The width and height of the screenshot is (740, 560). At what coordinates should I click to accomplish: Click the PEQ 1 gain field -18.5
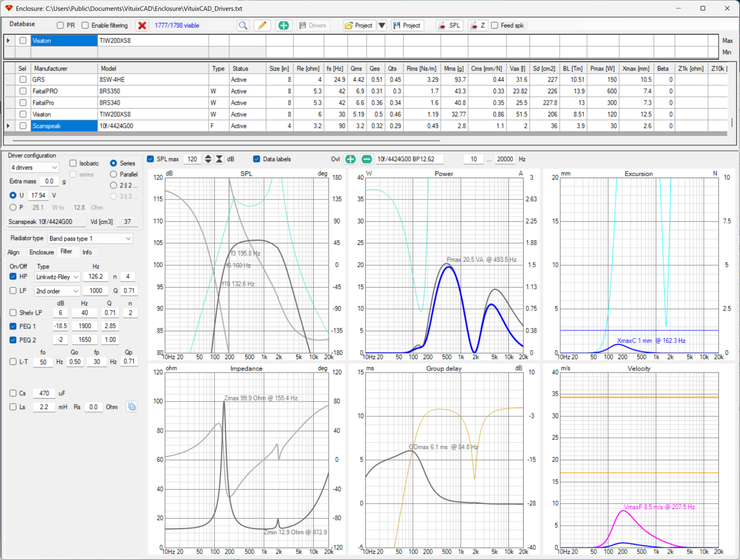[60, 326]
